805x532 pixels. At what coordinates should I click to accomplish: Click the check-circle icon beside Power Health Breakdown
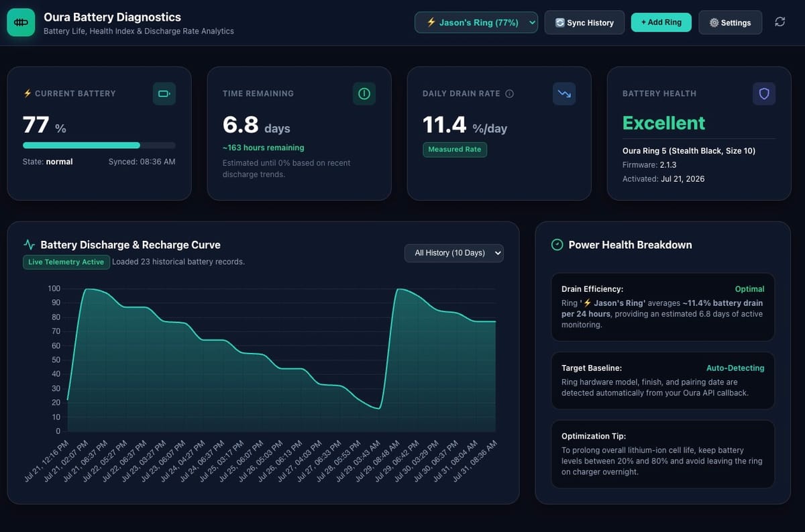(557, 245)
